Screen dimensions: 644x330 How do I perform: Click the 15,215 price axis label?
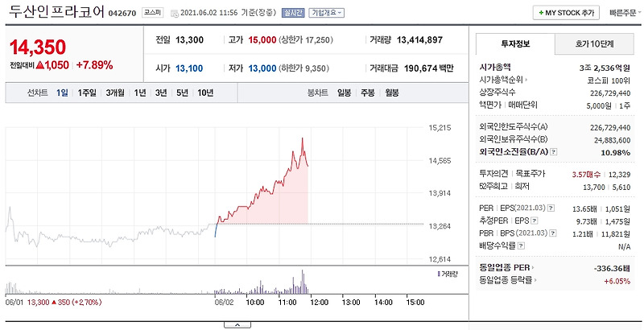pos(439,128)
